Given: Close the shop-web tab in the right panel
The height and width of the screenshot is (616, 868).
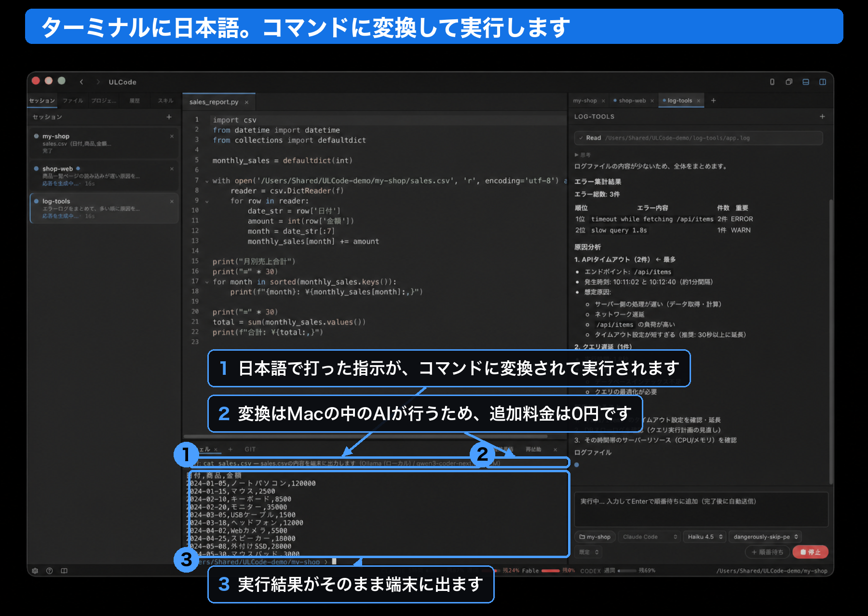Looking at the screenshot, I should (652, 101).
